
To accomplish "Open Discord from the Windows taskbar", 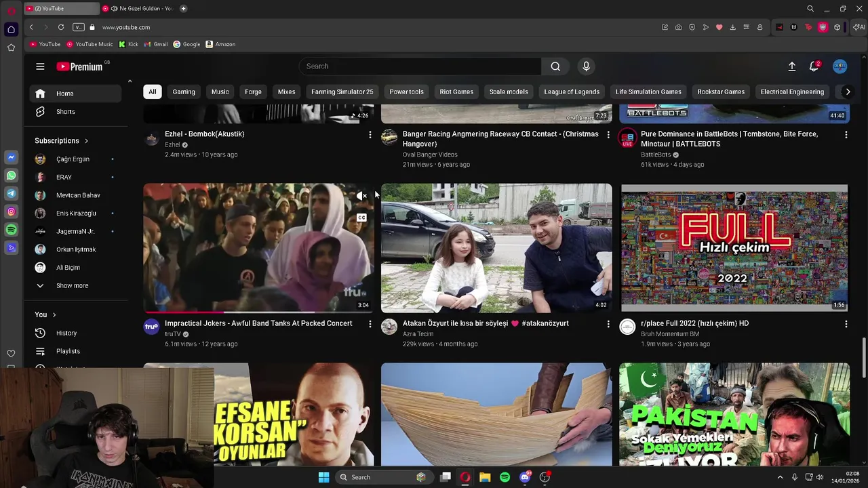I will click(x=525, y=477).
